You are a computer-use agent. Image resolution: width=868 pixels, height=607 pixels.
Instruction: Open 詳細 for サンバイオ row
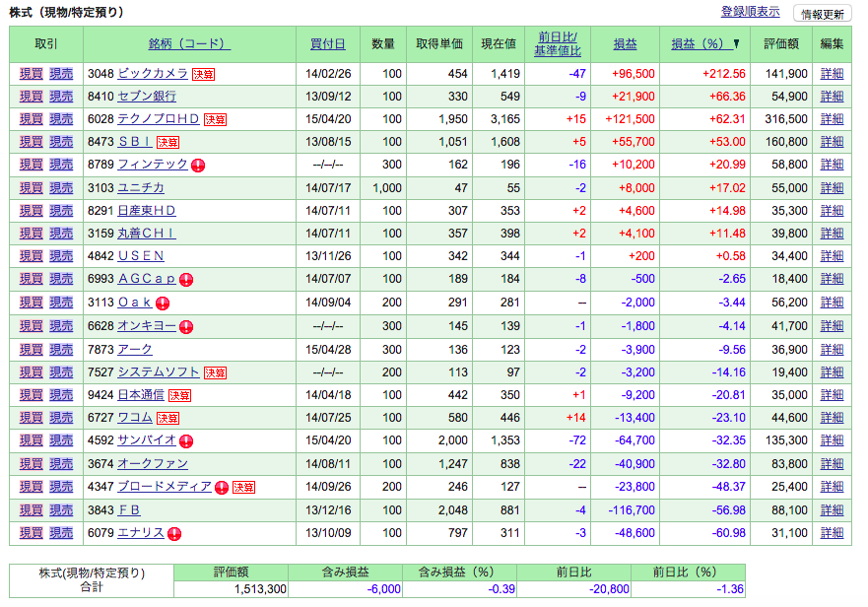pyautogui.click(x=832, y=440)
